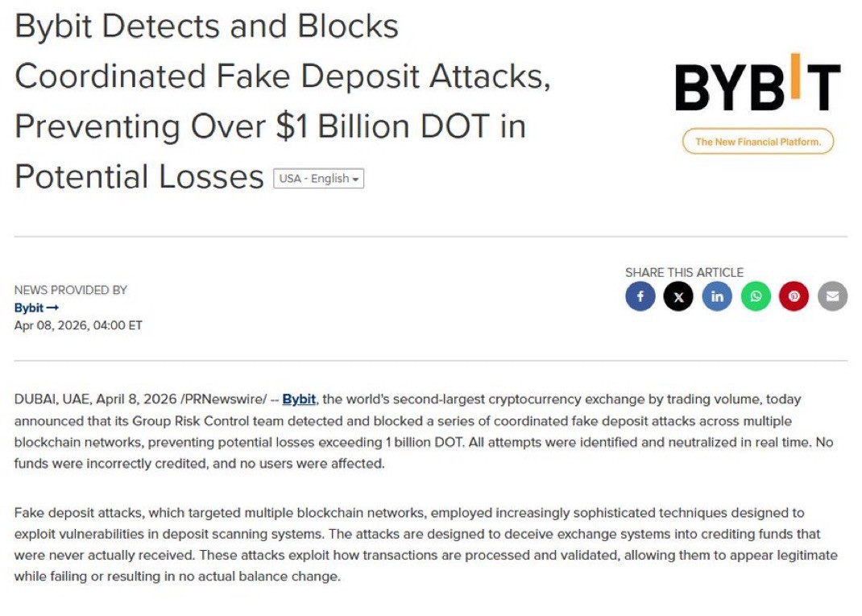The image size is (862, 616).
Task: Share article via WhatsApp
Action: [x=756, y=297]
